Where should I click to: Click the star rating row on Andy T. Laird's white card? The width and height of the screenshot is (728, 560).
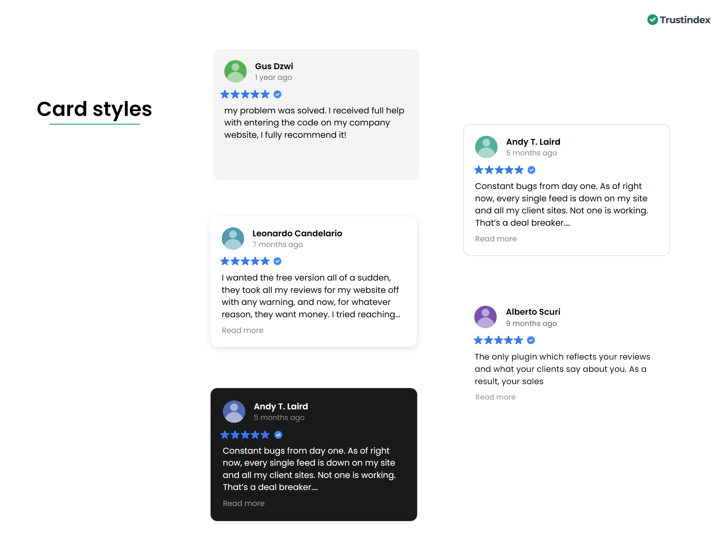click(499, 170)
